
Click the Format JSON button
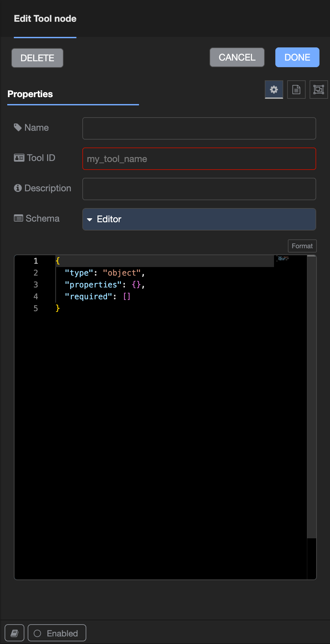pos(302,246)
